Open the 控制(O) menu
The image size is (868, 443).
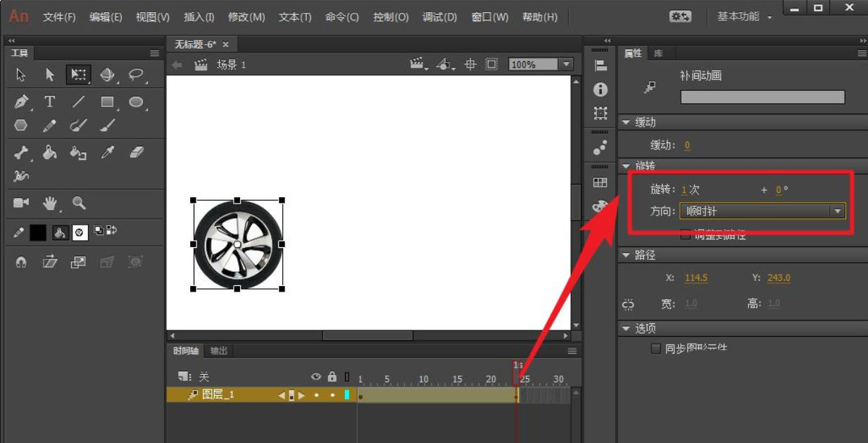tap(391, 17)
